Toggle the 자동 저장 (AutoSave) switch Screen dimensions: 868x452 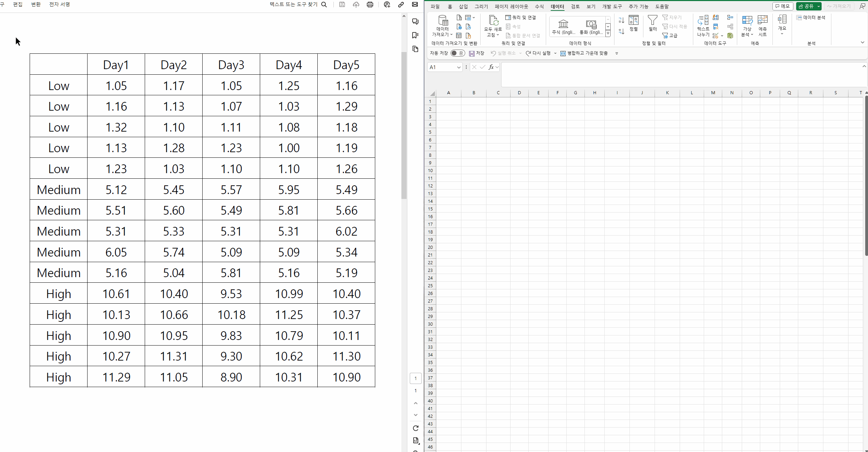[x=457, y=53]
